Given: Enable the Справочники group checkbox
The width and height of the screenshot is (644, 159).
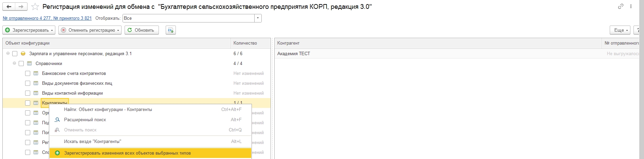Looking at the screenshot, I should (x=21, y=64).
